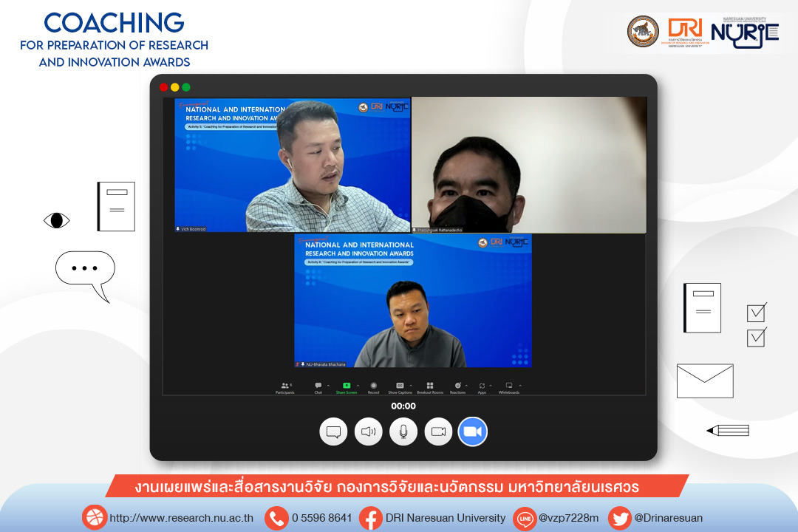Open Breakout Rooms
The height and width of the screenshot is (532, 798).
[430, 388]
